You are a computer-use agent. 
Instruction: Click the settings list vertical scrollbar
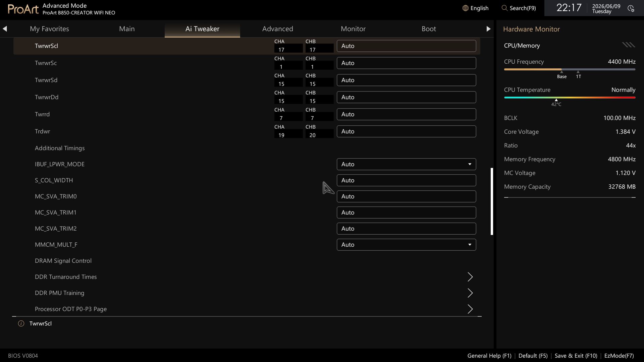point(492,201)
